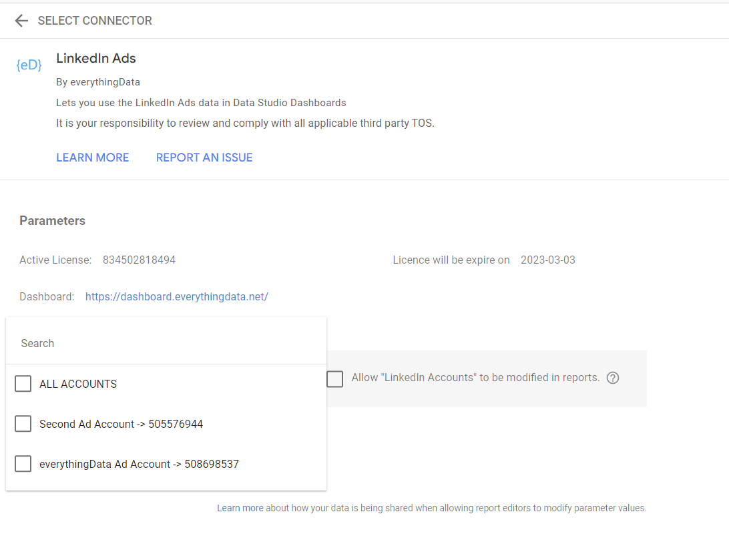Enable the everythingData Ad Account checkbox
This screenshot has width=729, height=560.
coord(23,464)
